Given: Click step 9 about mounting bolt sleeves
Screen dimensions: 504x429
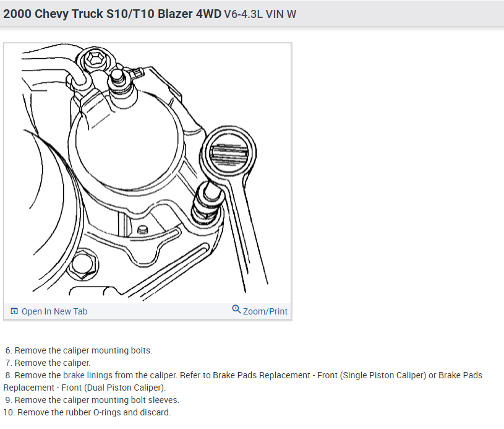Looking at the screenshot, I should click(x=92, y=400).
